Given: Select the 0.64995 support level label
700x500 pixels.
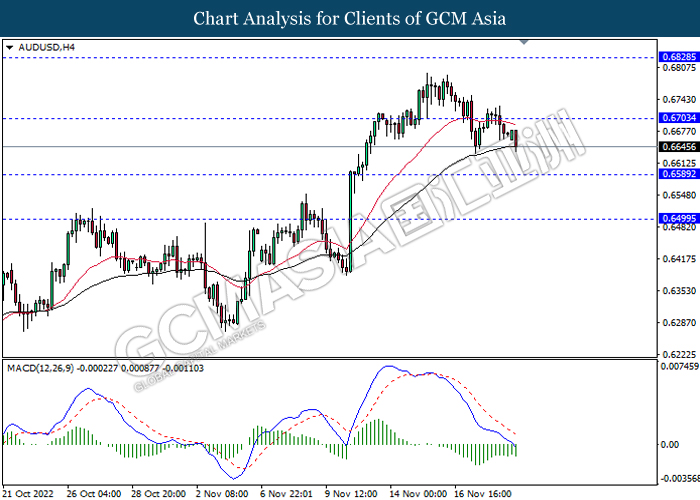Looking at the screenshot, I should 679,218.
